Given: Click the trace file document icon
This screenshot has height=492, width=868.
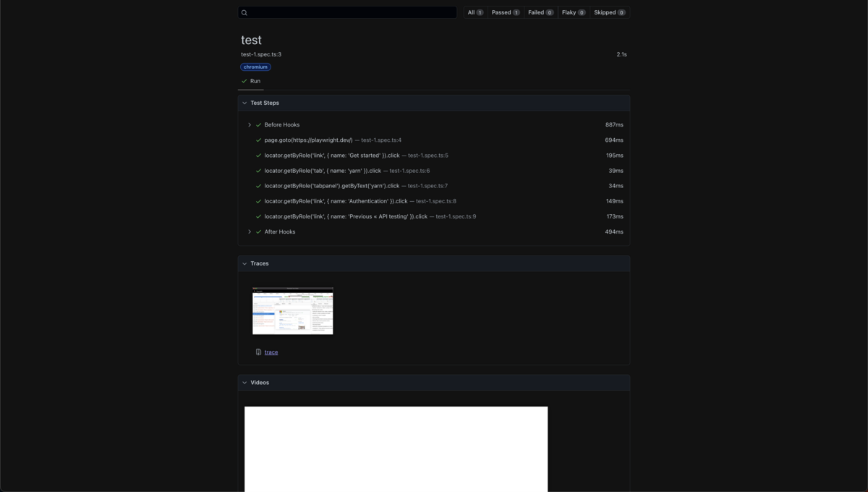Looking at the screenshot, I should (x=258, y=352).
